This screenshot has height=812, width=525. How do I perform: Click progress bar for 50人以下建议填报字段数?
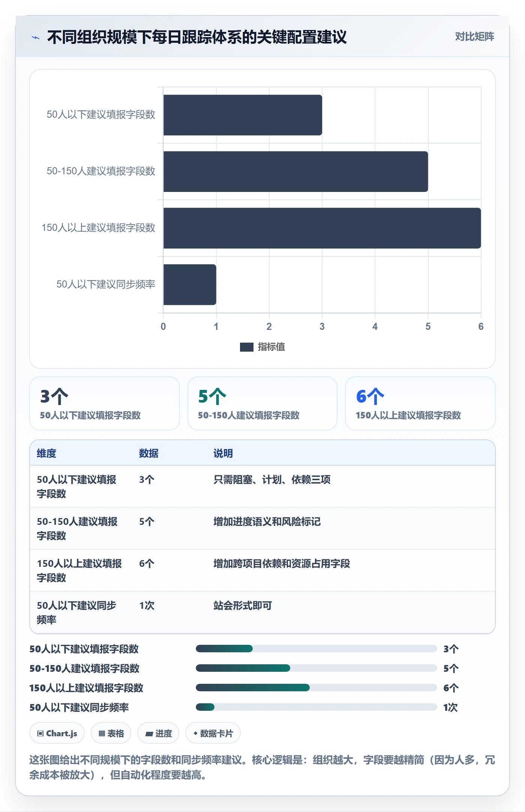(316, 649)
